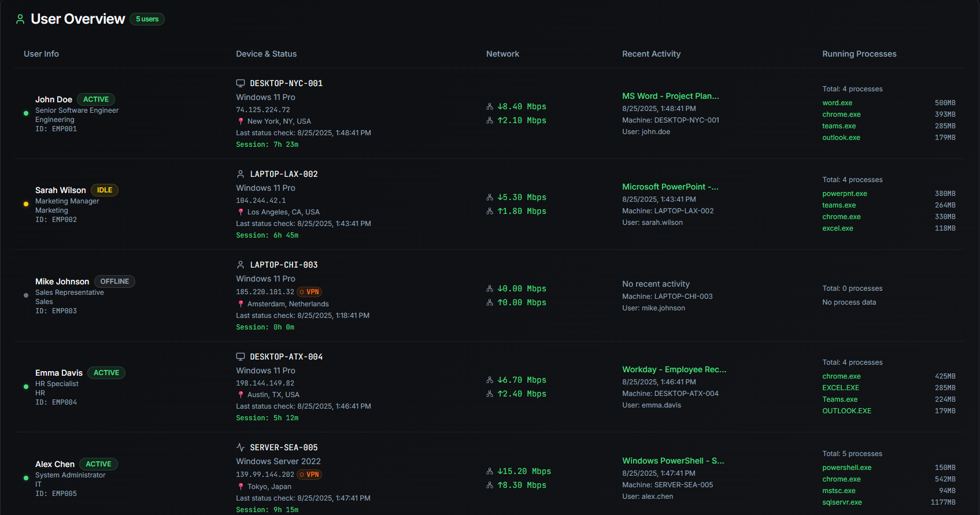
Task: Click the 5 users count badge
Action: 147,19
